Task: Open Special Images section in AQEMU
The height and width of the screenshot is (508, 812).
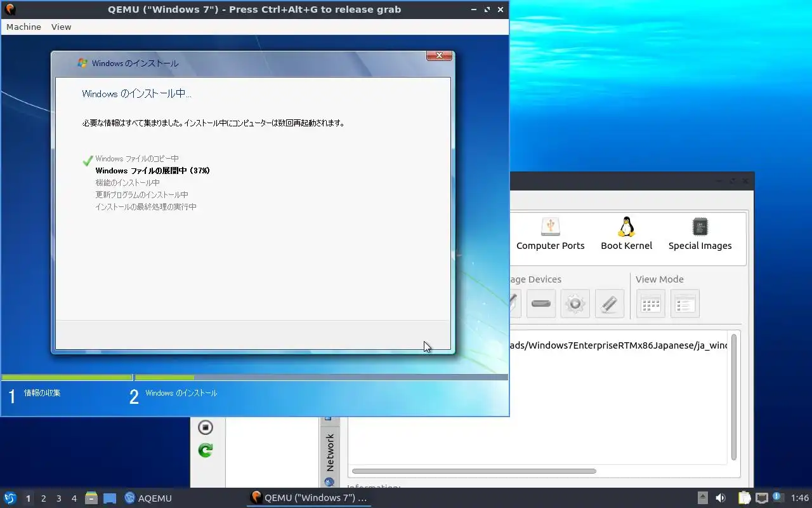Action: (x=700, y=234)
